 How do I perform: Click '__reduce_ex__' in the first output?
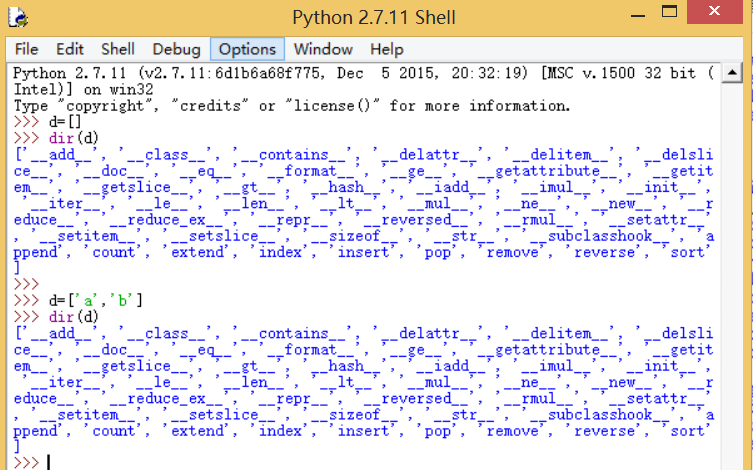point(166,220)
